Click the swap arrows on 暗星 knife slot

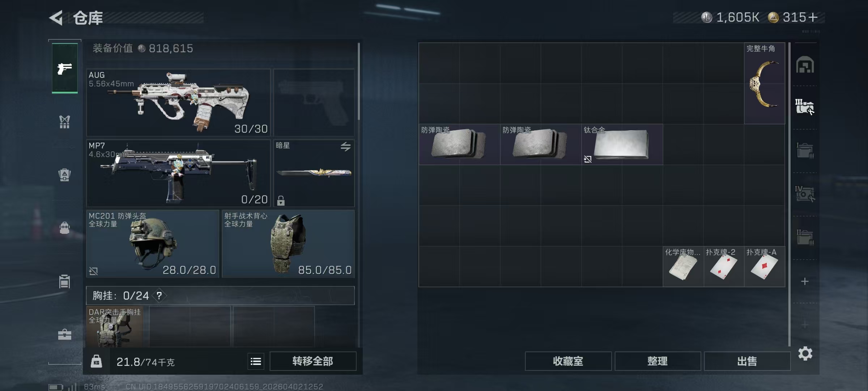[x=345, y=147]
